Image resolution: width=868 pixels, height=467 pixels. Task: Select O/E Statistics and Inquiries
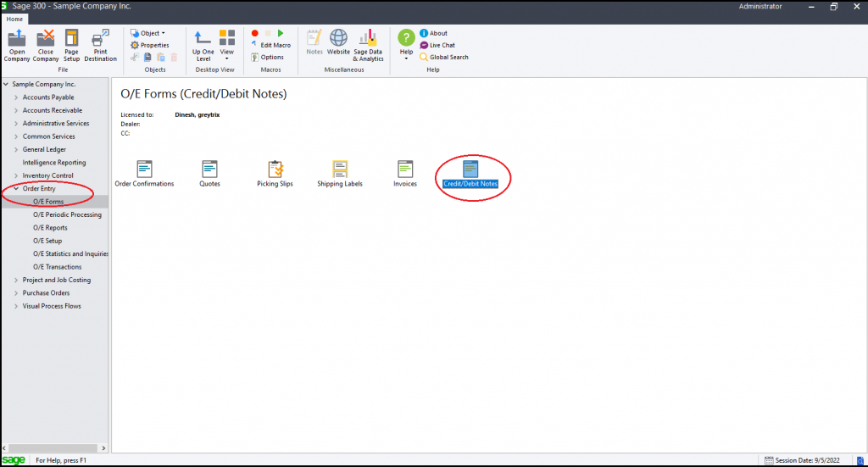coord(70,254)
